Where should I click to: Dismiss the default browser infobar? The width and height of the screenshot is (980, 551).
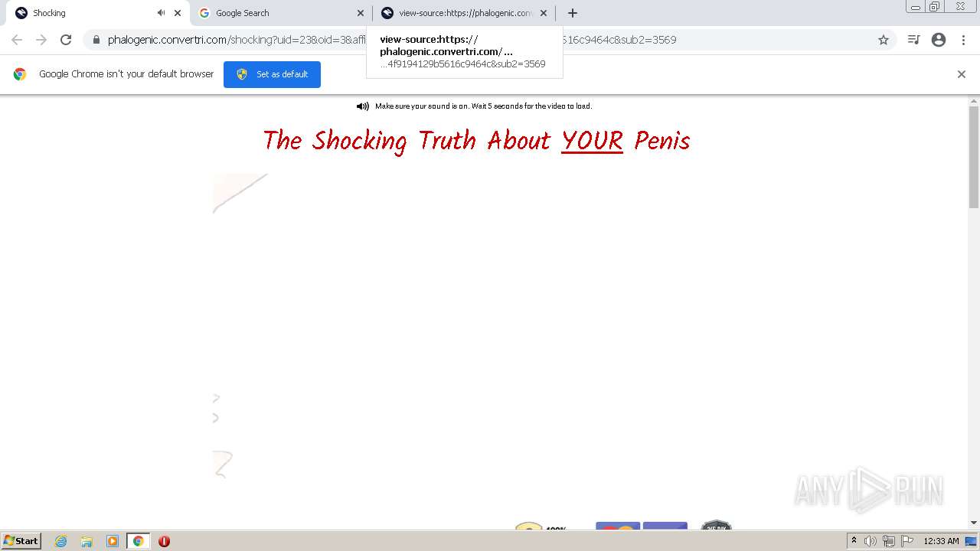962,74
